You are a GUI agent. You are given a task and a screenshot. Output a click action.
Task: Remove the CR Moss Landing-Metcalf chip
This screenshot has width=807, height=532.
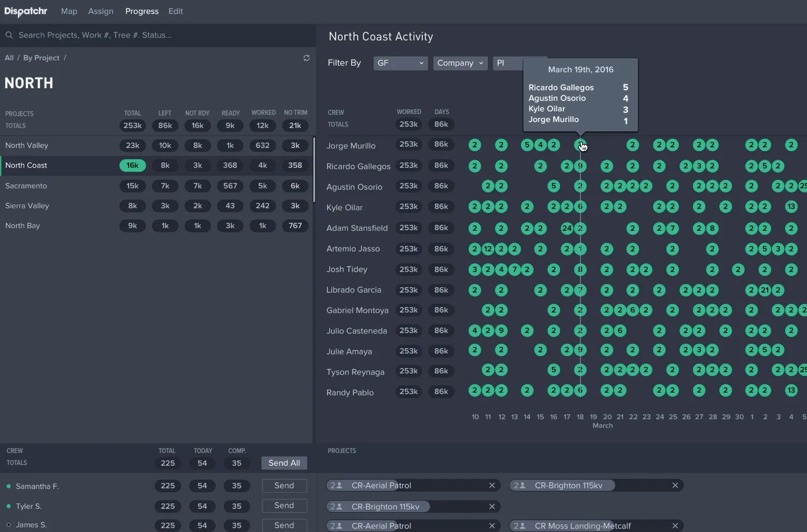pos(675,526)
